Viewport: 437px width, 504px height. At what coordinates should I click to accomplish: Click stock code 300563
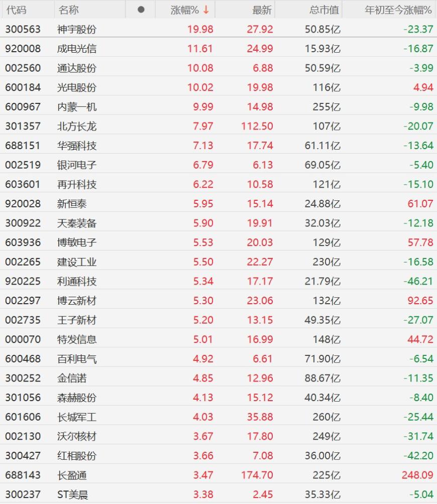(x=23, y=29)
